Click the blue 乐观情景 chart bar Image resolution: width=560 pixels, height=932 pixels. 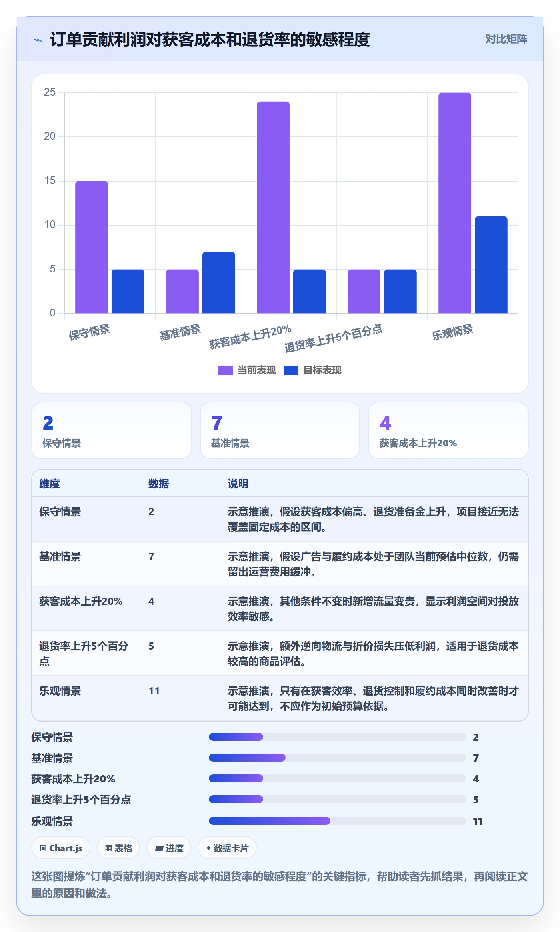pyautogui.click(x=491, y=265)
